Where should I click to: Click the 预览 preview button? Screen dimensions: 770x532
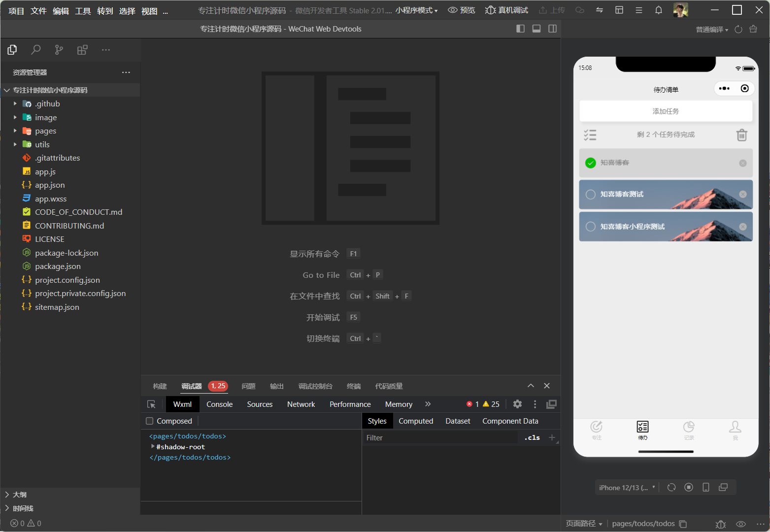462,10
